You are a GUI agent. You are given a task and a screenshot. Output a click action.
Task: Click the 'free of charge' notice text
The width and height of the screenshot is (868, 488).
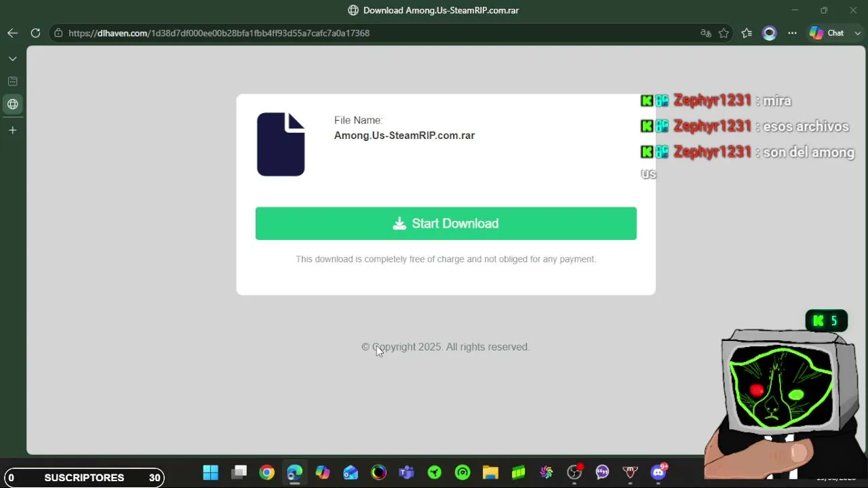[446, 259]
